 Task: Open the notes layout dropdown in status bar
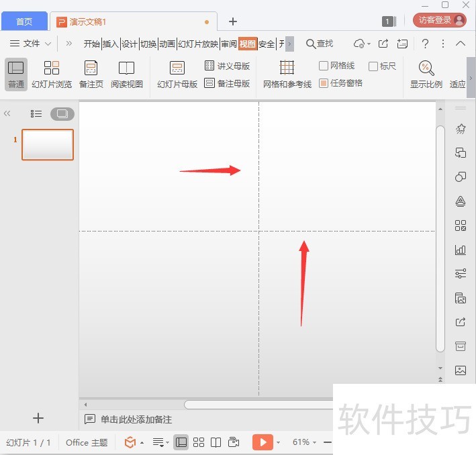tap(160, 442)
